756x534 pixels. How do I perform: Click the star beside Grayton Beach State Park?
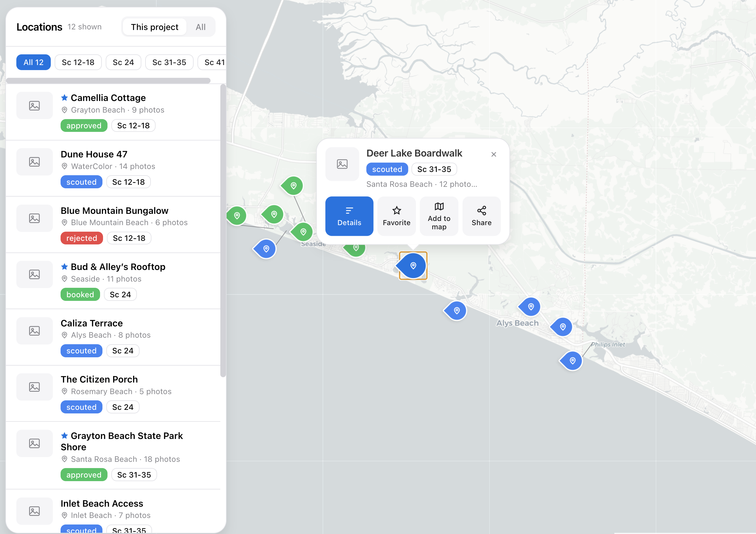[x=64, y=436]
